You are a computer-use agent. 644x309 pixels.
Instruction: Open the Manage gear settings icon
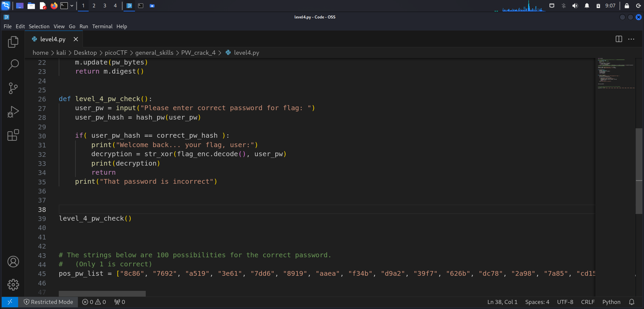[x=13, y=285]
